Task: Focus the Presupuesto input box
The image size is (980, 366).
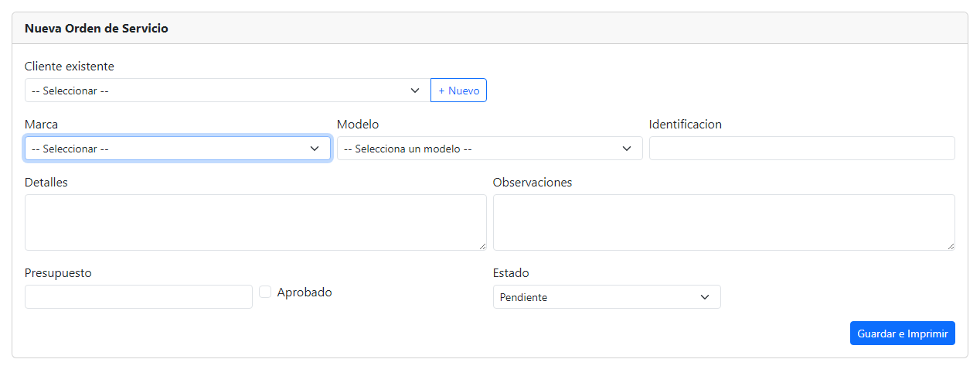Action: [138, 297]
